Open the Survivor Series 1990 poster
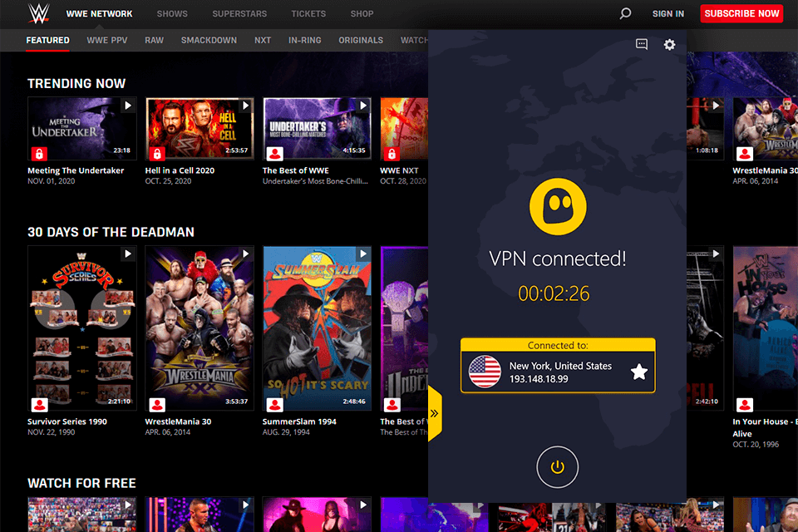This screenshot has height=532, width=798. coord(82,329)
